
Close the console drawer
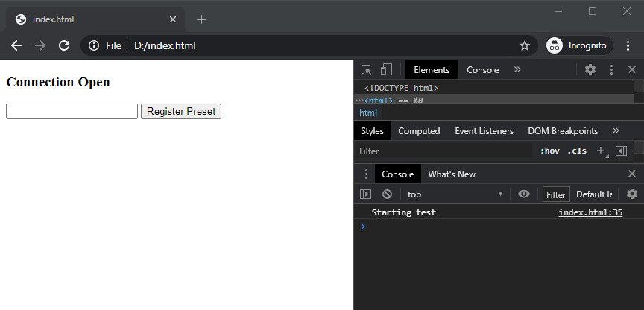point(632,174)
